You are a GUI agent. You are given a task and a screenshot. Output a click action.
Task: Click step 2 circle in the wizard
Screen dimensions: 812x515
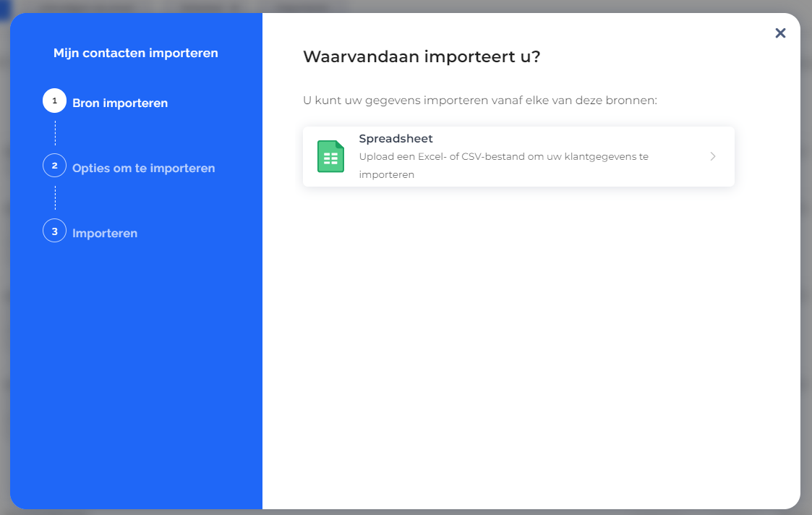(x=54, y=166)
